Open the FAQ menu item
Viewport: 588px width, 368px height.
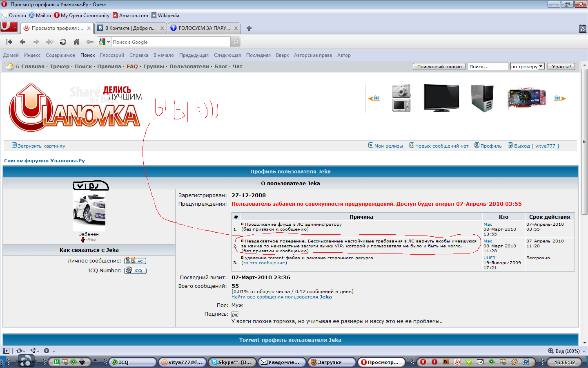[x=132, y=66]
